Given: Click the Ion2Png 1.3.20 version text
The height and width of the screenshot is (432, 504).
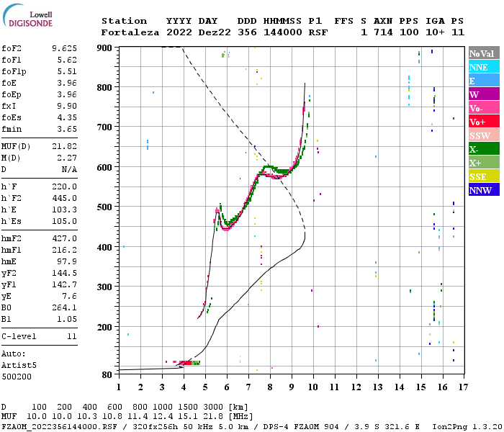Looking at the screenshot, I should coord(467,427).
